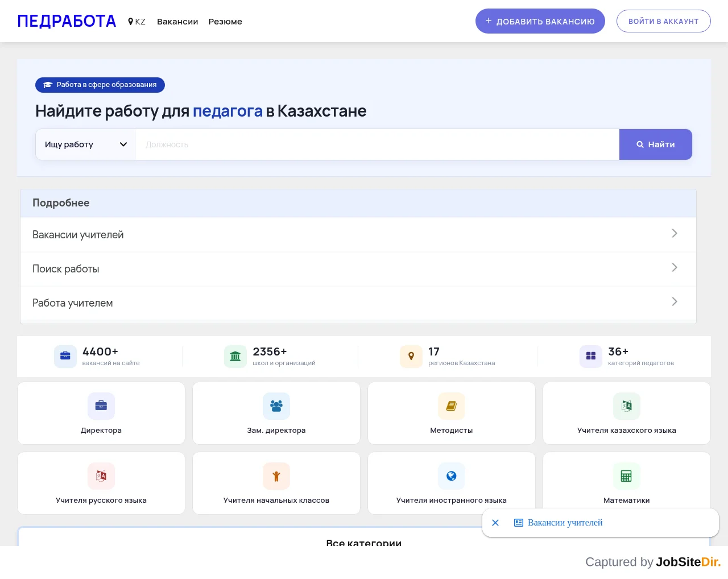The image size is (728, 579).
Task: Open the Зам. директора users icon
Action: [276, 406]
